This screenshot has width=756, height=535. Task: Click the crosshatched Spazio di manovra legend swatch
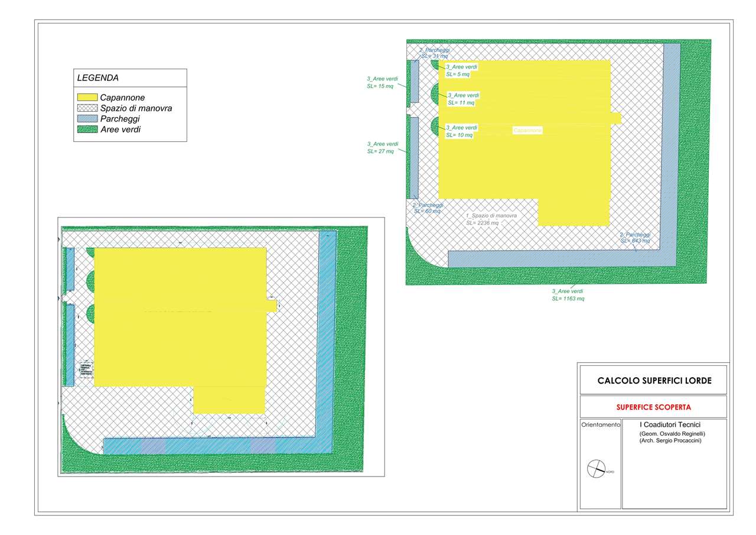point(87,108)
